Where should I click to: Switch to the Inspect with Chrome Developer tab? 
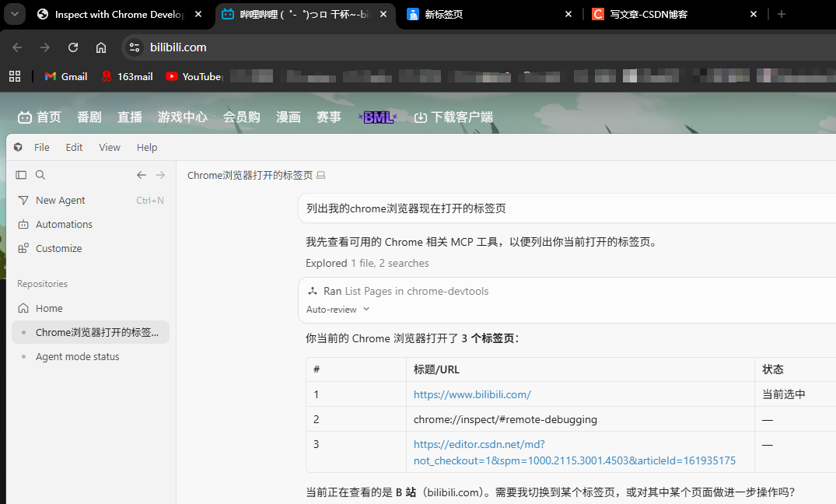point(110,15)
